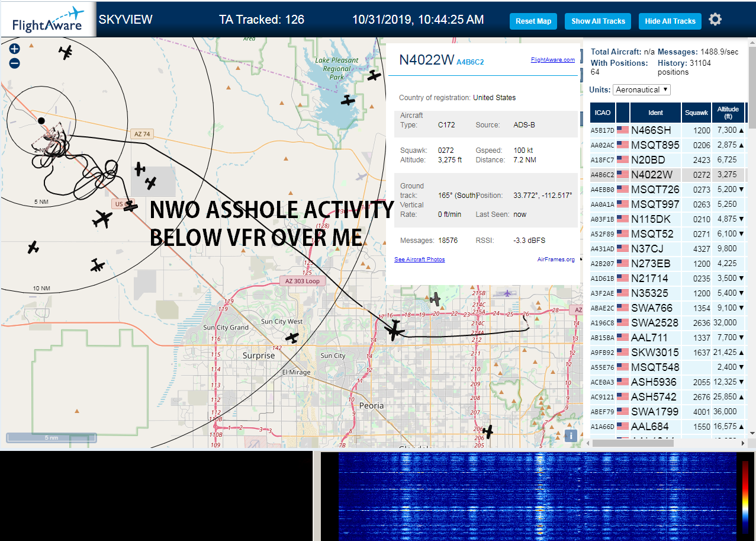The image size is (756, 541).
Task: Select the aircraft icon just above the 10 NM label
Action: (98, 265)
